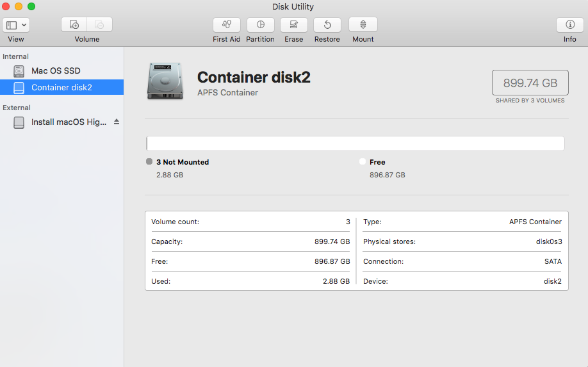This screenshot has width=588, height=367.
Task: Open the Partition tool
Action: point(260,25)
